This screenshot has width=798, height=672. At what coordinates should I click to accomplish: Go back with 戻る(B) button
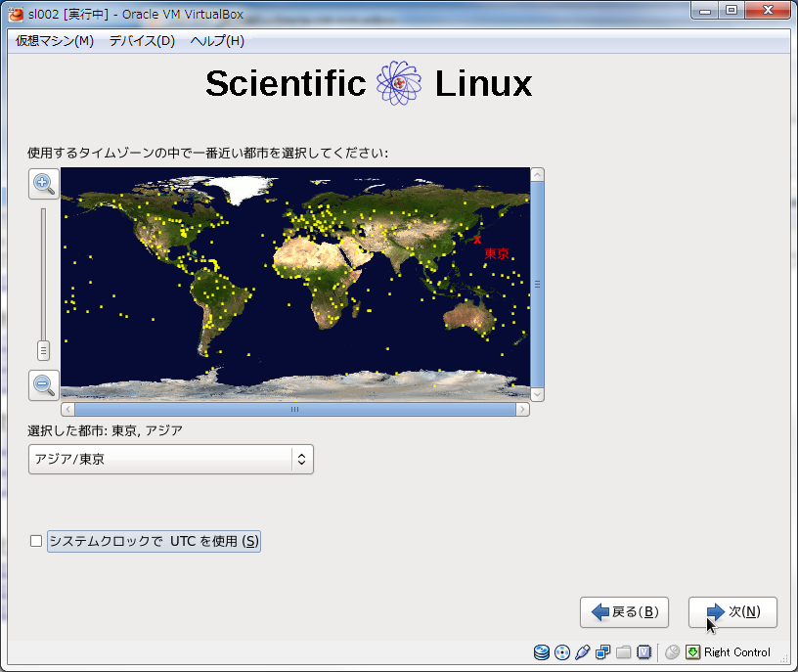pos(624,612)
